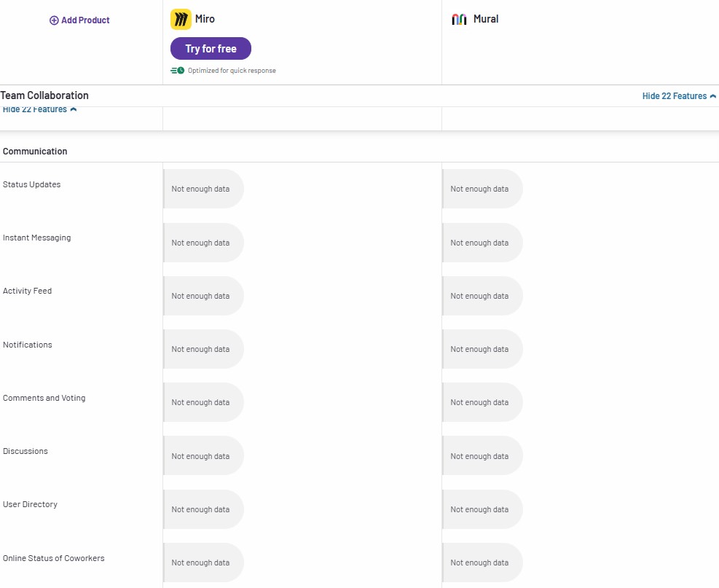
Task: Click the Add Product link
Action: pos(85,20)
